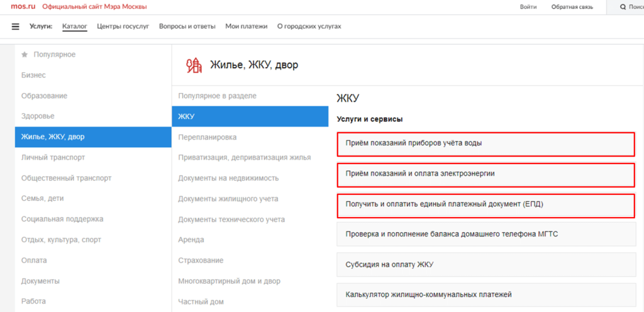Screen dimensions: 644x312
Task: Click the Услуги и сервисы heading
Action: 370,119
